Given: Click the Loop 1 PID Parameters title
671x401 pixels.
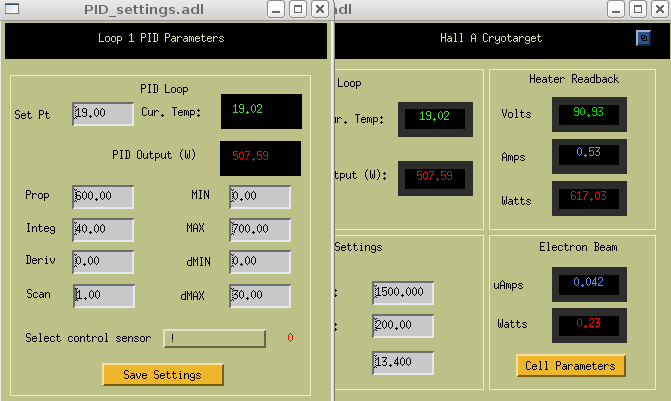Looking at the screenshot, I should coord(161,38).
